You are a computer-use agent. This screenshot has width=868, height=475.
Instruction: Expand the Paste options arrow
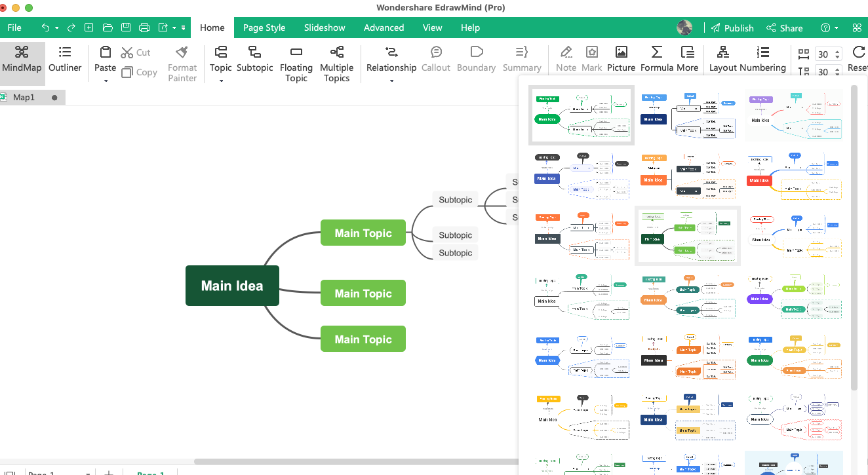pyautogui.click(x=106, y=81)
